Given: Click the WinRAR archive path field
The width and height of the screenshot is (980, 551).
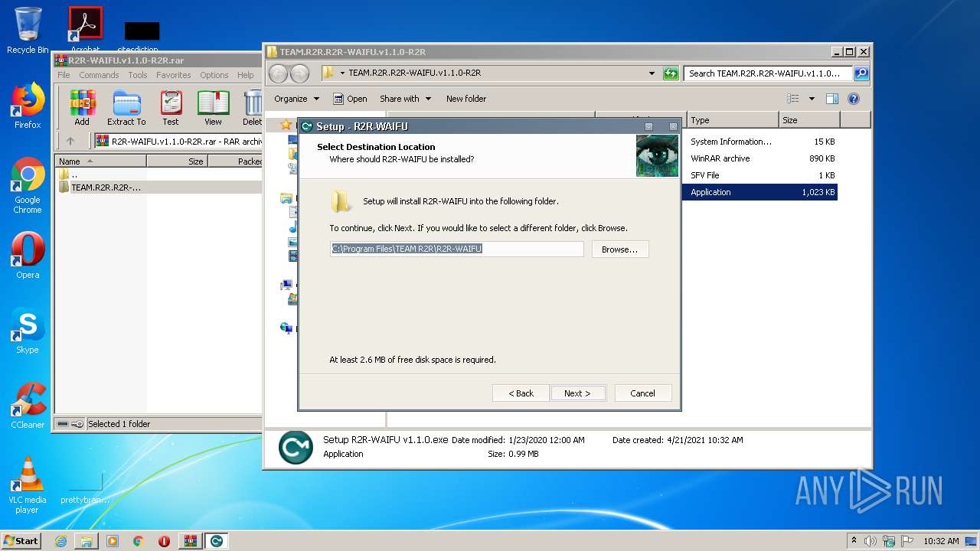Looking at the screenshot, I should pos(178,141).
